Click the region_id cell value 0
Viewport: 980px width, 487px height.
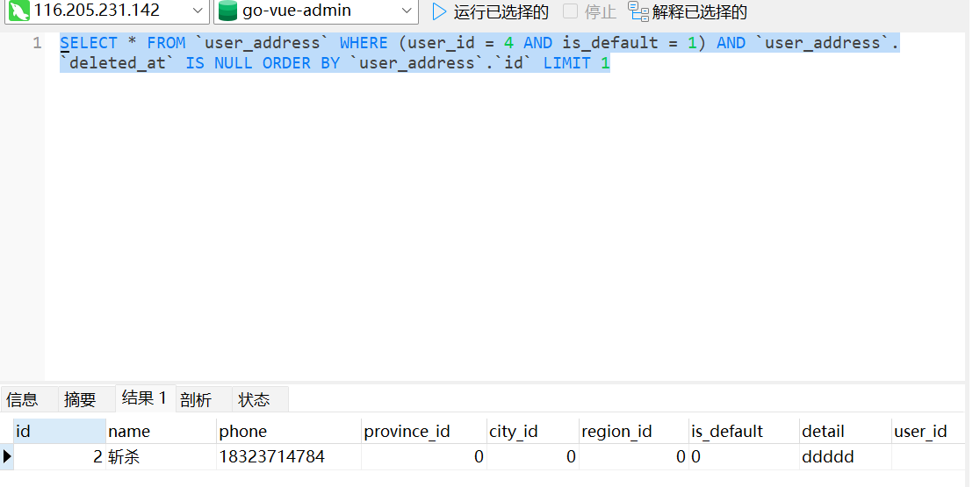(x=634, y=457)
